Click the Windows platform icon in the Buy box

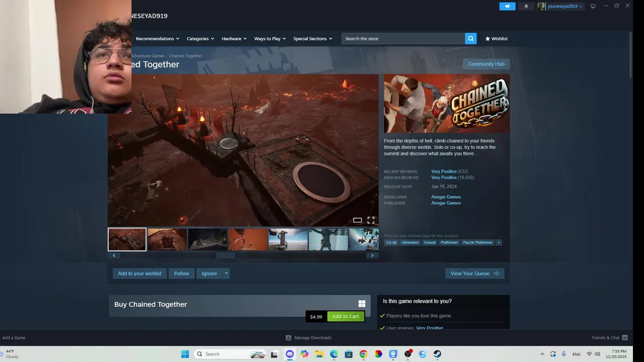[x=362, y=304]
